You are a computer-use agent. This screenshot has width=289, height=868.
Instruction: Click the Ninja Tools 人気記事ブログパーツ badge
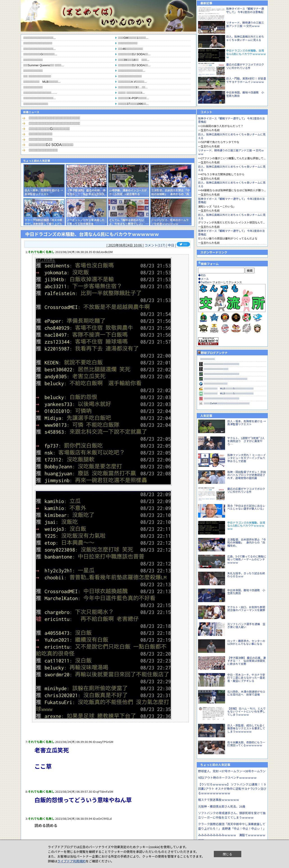208,341
